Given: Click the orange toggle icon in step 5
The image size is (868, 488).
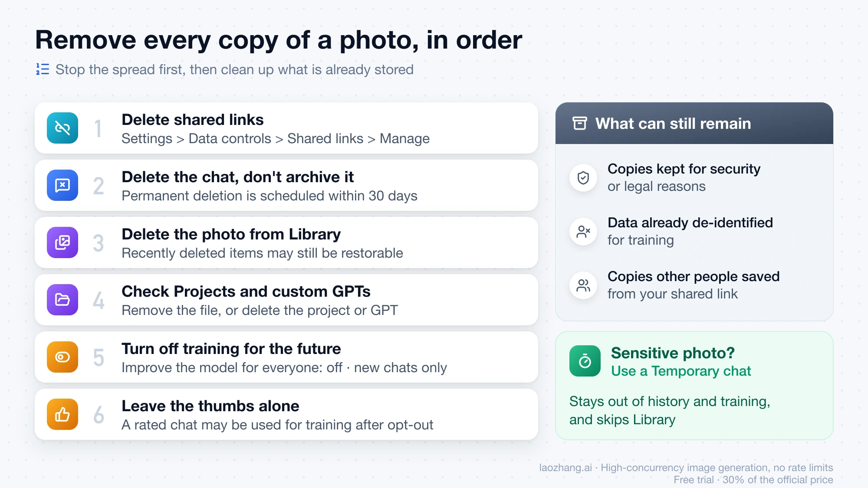Looking at the screenshot, I should [62, 357].
